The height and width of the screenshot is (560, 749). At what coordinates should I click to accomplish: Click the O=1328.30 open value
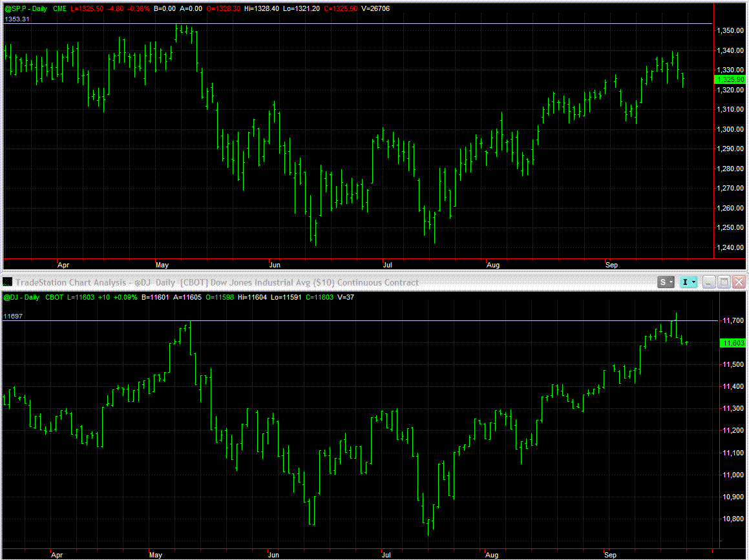click(x=224, y=8)
